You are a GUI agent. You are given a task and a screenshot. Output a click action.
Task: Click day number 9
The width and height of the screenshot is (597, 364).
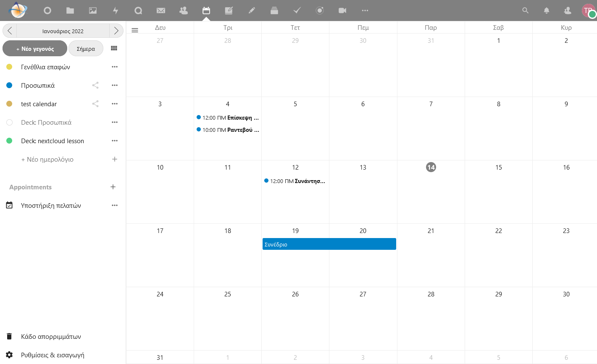[566, 104]
